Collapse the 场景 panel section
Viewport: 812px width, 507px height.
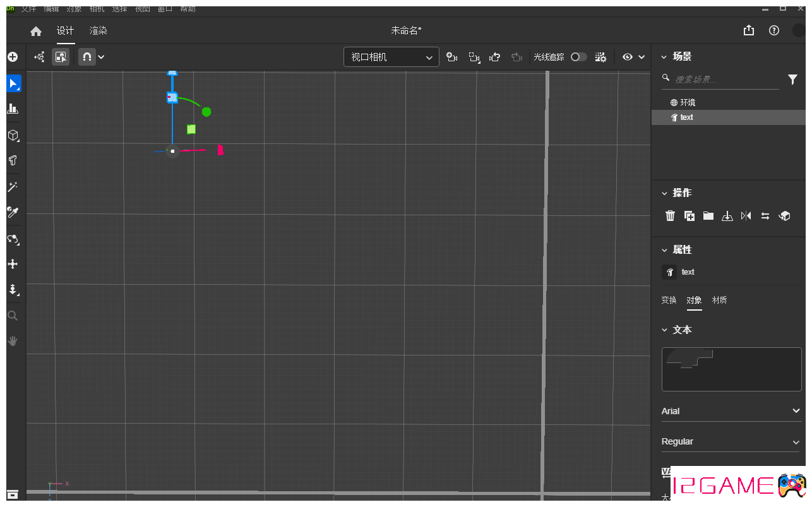664,57
